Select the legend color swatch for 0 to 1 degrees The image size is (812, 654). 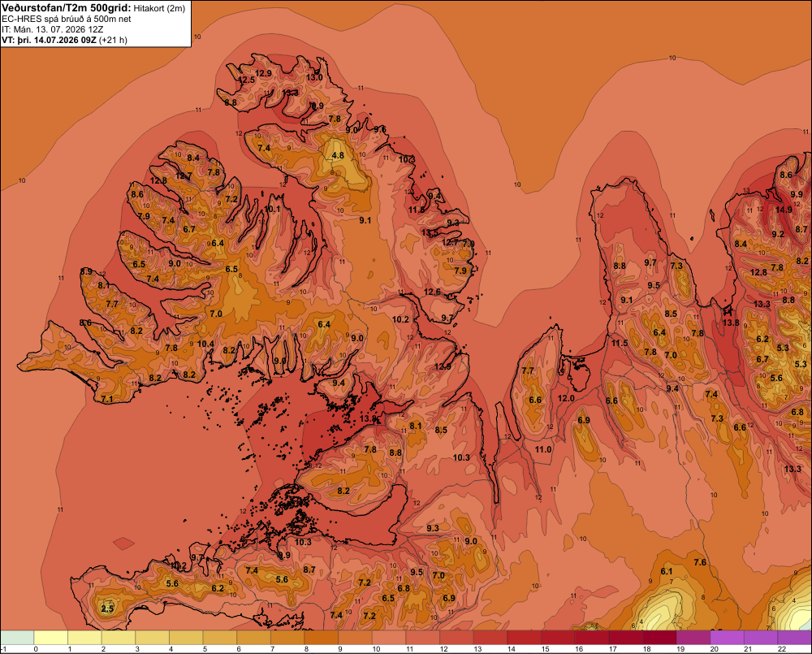tap(50, 638)
